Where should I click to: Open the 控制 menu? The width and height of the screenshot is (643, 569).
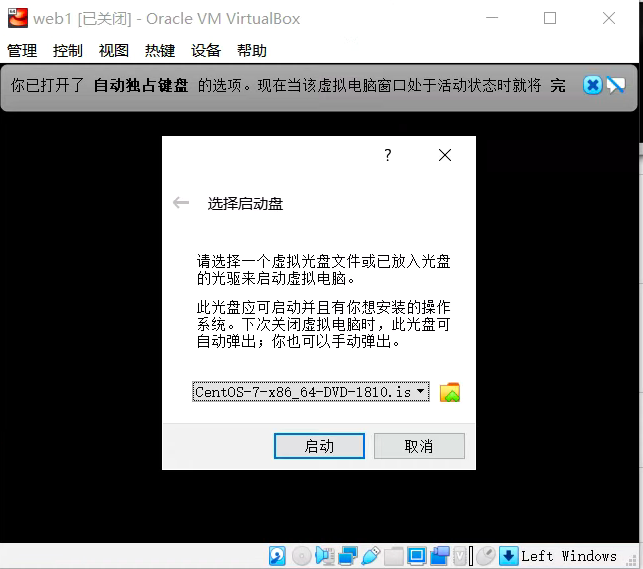68,51
